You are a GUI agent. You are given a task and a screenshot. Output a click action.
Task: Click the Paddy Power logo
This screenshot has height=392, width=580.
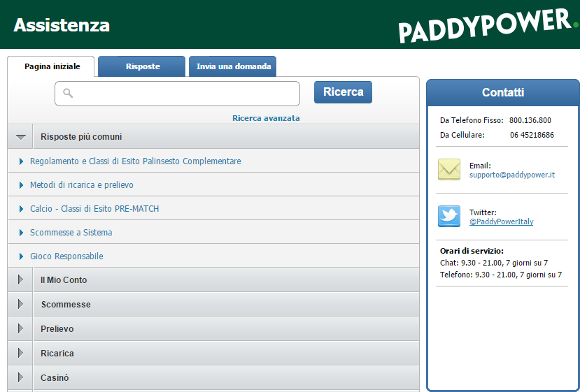point(488,25)
